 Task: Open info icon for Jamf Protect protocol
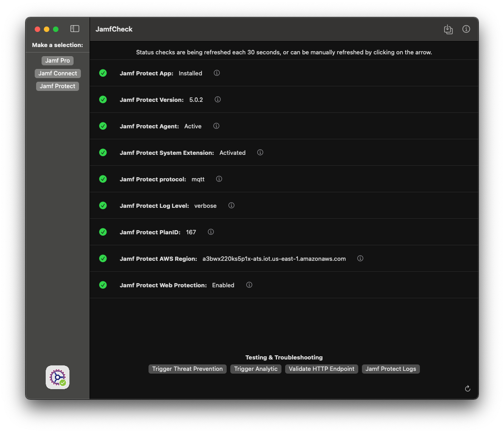219,179
